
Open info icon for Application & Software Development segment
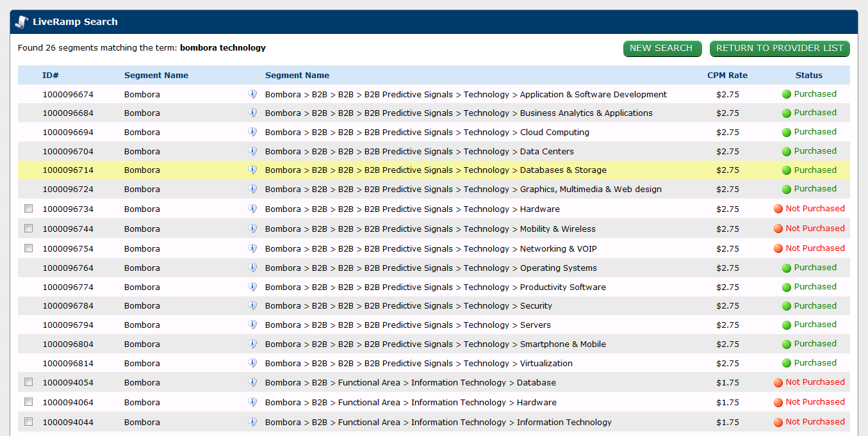pyautogui.click(x=252, y=94)
